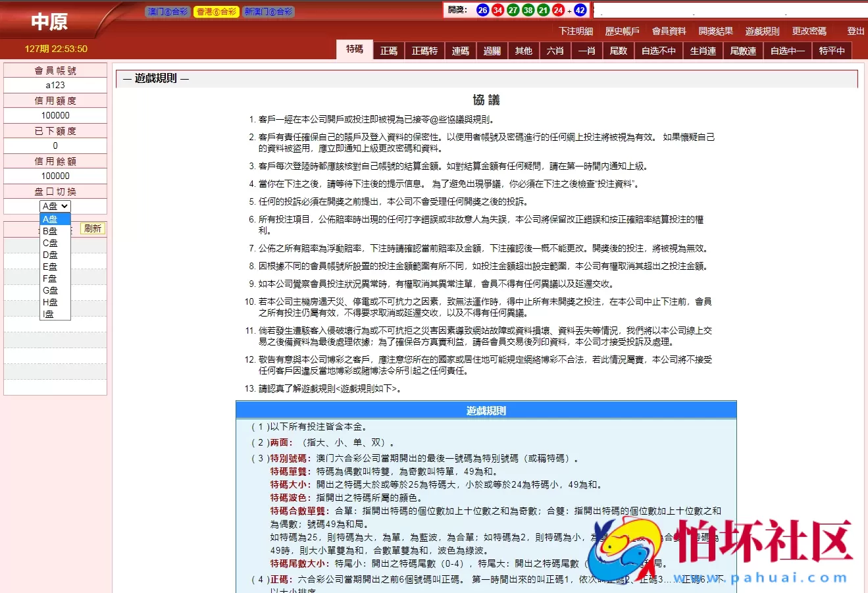The width and height of the screenshot is (868, 593).
Task: Select E盘 from the 盘口切换 dropdown
Action: 51,266
